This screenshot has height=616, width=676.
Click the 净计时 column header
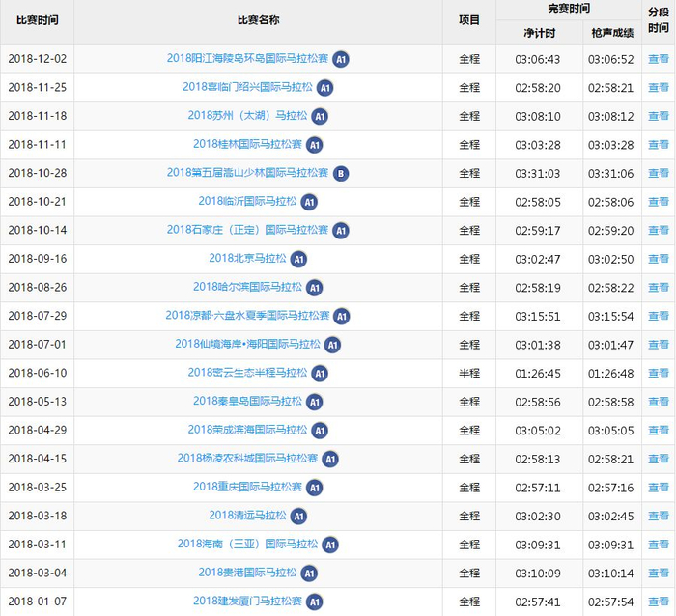tap(539, 32)
